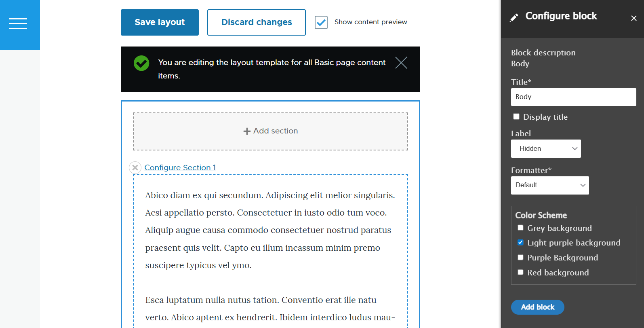Click the Red background label text
Screen dimensions: 644x328
tap(558, 273)
